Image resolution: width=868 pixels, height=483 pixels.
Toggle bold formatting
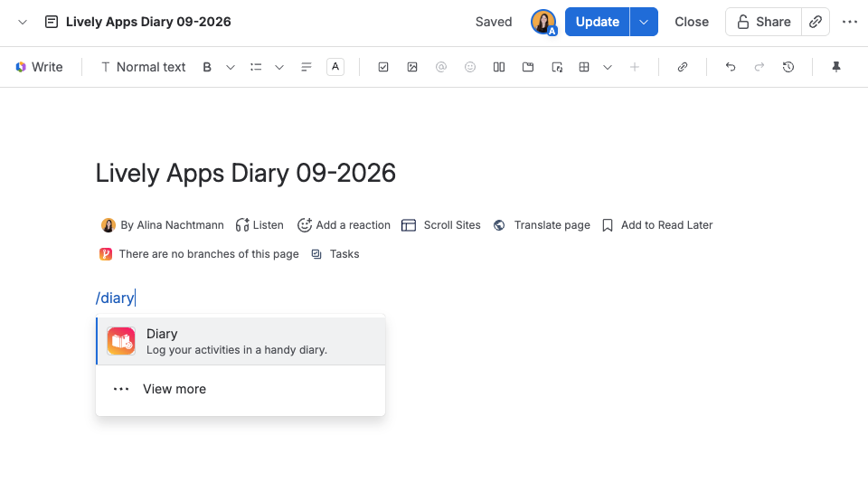(x=207, y=67)
